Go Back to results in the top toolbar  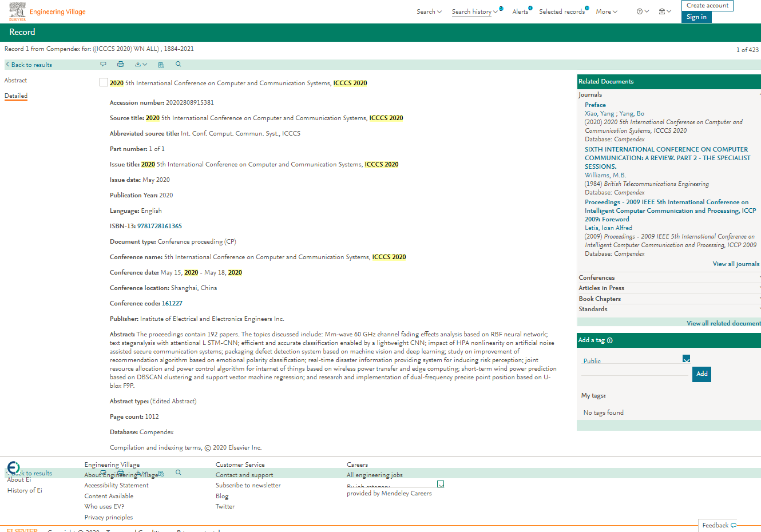click(x=29, y=65)
